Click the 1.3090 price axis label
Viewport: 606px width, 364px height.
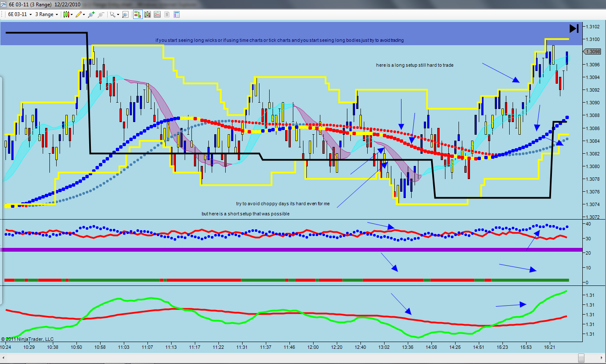[592, 103]
